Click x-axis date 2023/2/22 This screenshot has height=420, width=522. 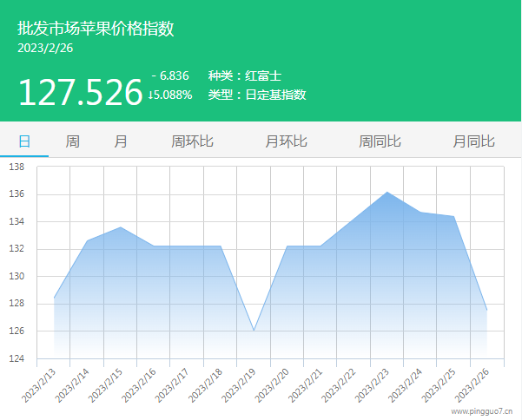[339, 386]
